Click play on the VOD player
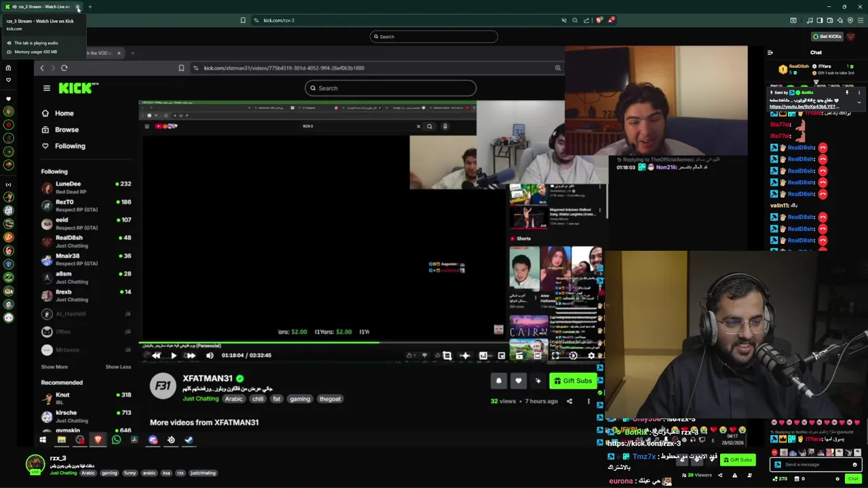868x488 pixels. (174, 355)
